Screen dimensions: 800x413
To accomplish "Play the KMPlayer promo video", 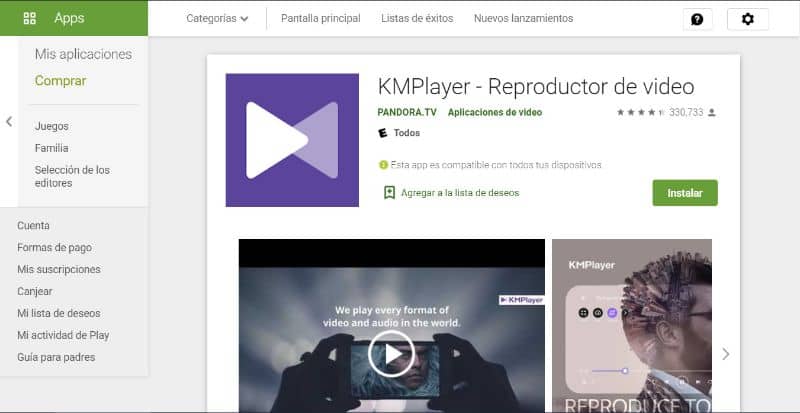I will coord(391,354).
